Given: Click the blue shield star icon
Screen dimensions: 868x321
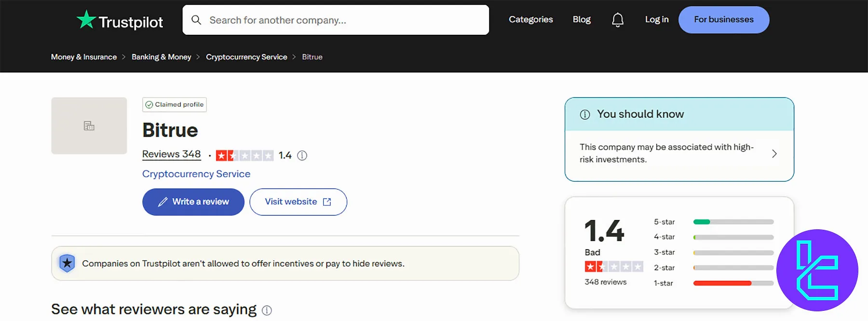Looking at the screenshot, I should tap(67, 263).
